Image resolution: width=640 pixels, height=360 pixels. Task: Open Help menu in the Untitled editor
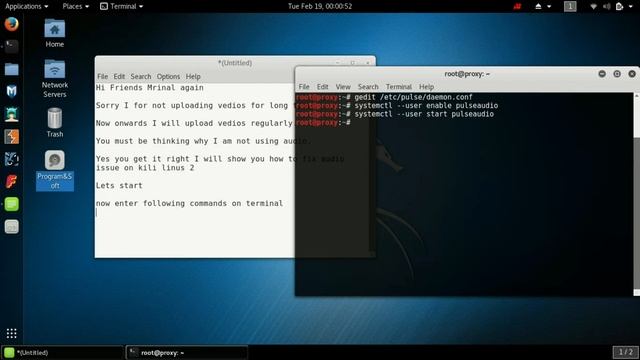point(193,76)
